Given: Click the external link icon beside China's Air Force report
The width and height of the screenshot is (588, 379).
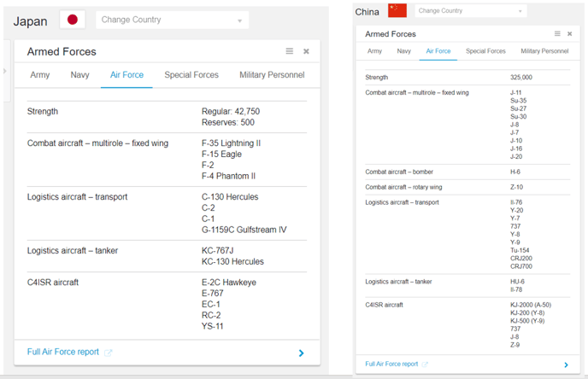Looking at the screenshot, I should pos(425,364).
